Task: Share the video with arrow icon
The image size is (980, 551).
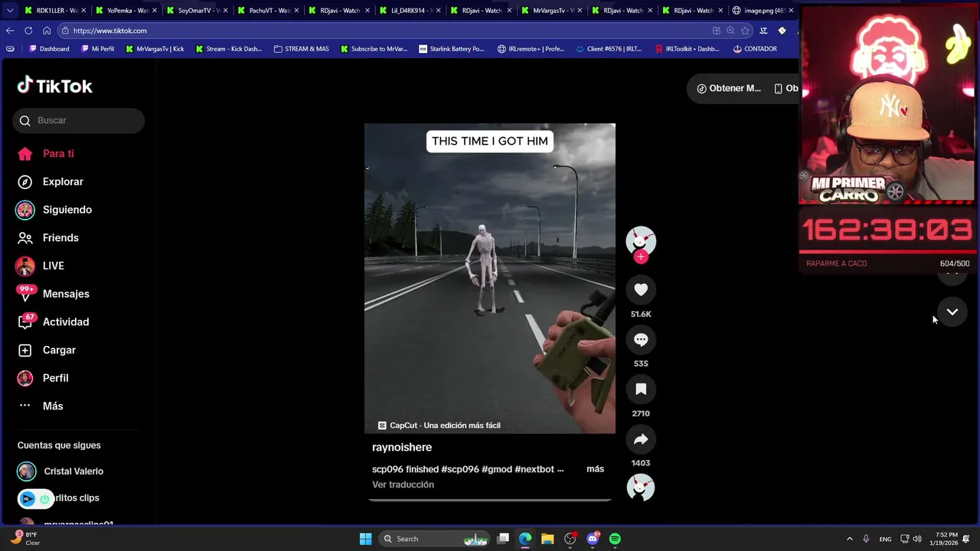Action: [x=641, y=439]
